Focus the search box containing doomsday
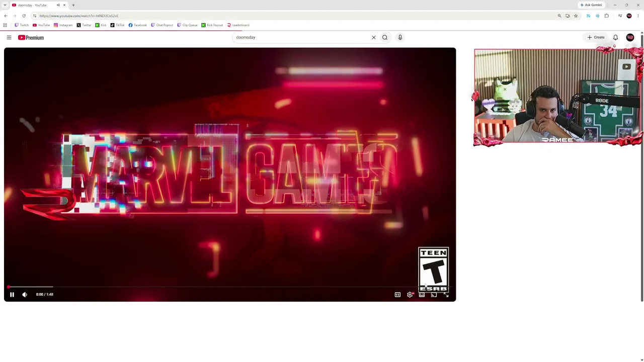 [301, 37]
